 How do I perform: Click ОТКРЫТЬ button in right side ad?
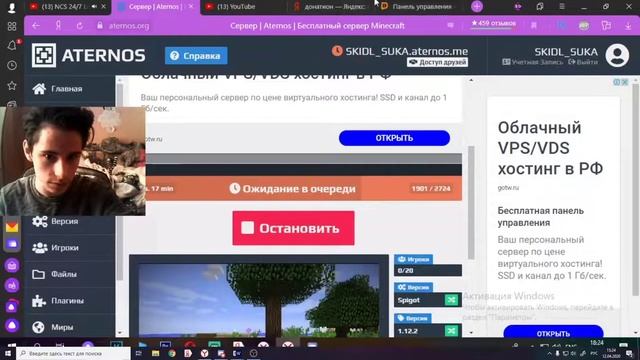tap(553, 333)
